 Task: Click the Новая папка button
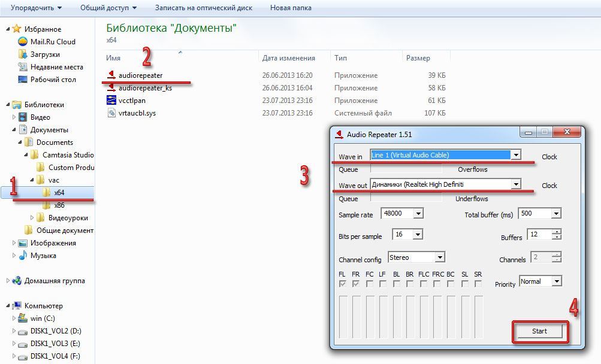[291, 8]
